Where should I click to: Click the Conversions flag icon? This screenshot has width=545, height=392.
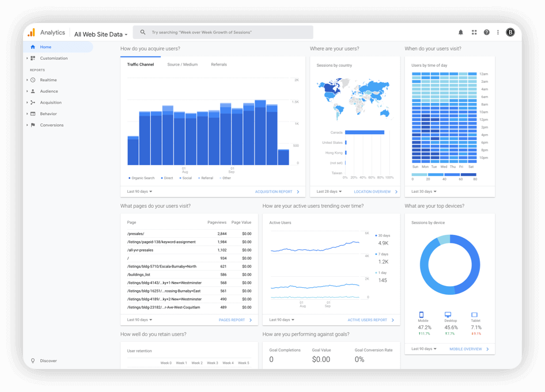click(x=33, y=125)
